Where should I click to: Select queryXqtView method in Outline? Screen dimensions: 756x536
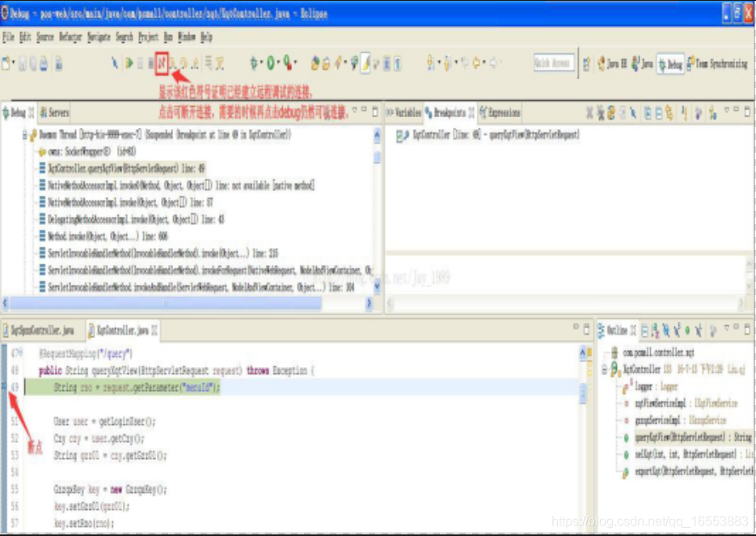[687, 437]
